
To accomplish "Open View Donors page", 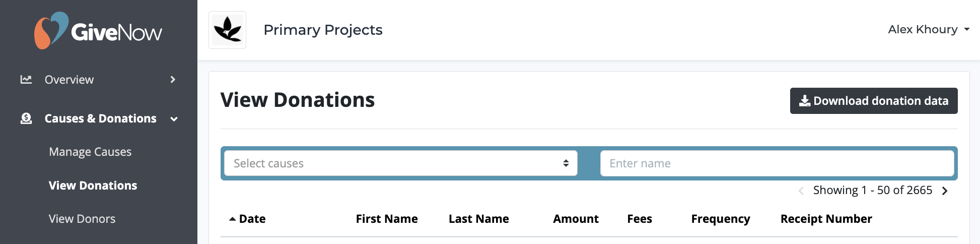I will (82, 219).
